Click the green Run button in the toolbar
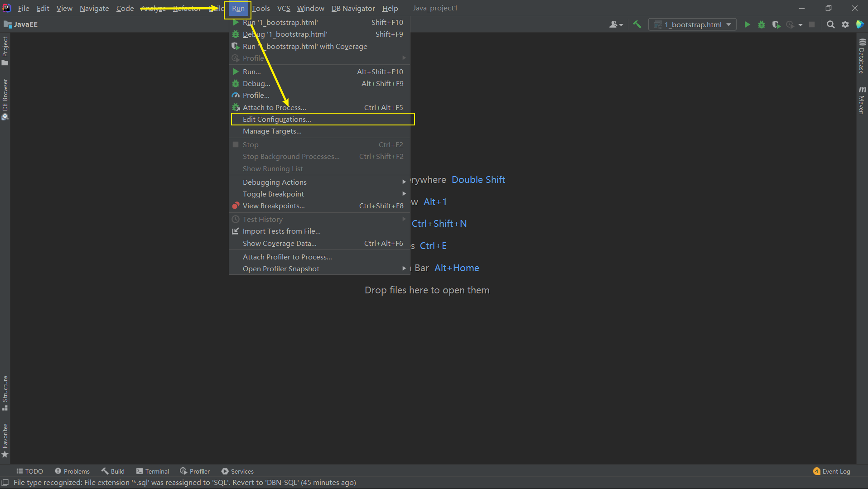The height and width of the screenshot is (489, 868). (747, 24)
